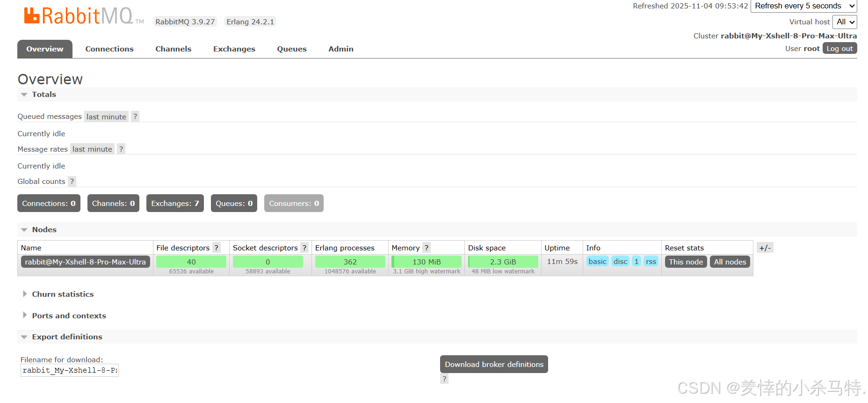Image resolution: width=868 pixels, height=403 pixels.
Task: Open Virtual host dropdown
Action: pyautogui.click(x=845, y=22)
